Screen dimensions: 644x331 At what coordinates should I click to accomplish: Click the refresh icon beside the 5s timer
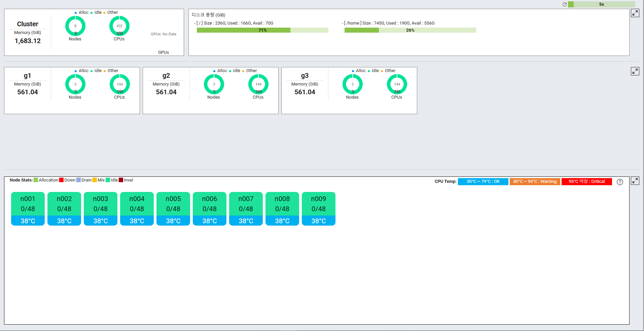[x=564, y=4]
